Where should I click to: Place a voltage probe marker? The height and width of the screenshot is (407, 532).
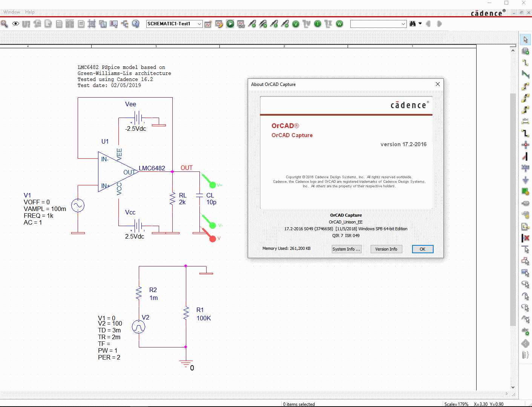click(252, 24)
